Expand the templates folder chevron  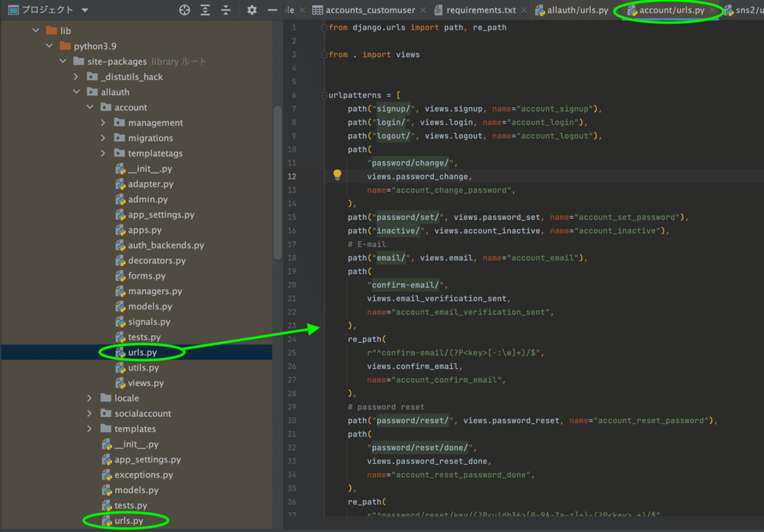coord(90,428)
